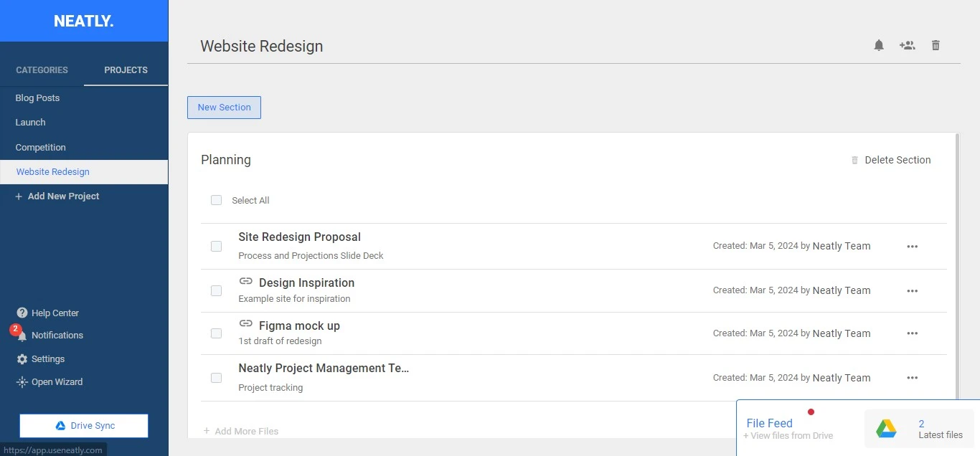980x456 pixels.
Task: Click the trash icon beside Delete Section
Action: pos(854,160)
